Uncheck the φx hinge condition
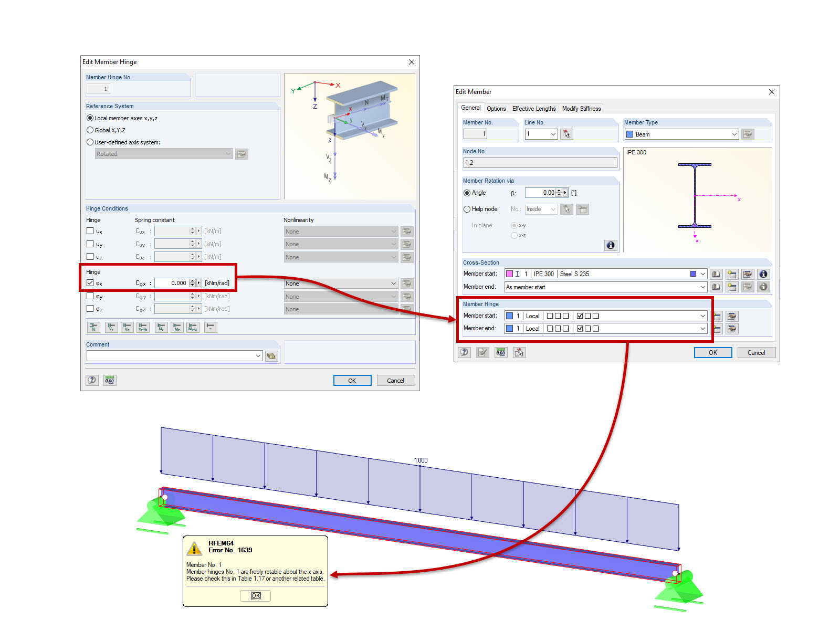Screen dimensions: 840x630 90,282
